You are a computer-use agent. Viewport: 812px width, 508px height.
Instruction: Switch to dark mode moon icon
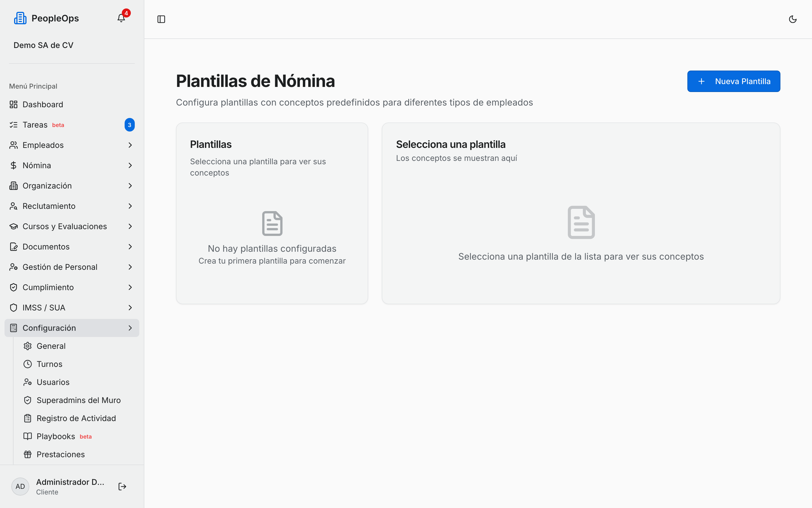click(x=793, y=19)
